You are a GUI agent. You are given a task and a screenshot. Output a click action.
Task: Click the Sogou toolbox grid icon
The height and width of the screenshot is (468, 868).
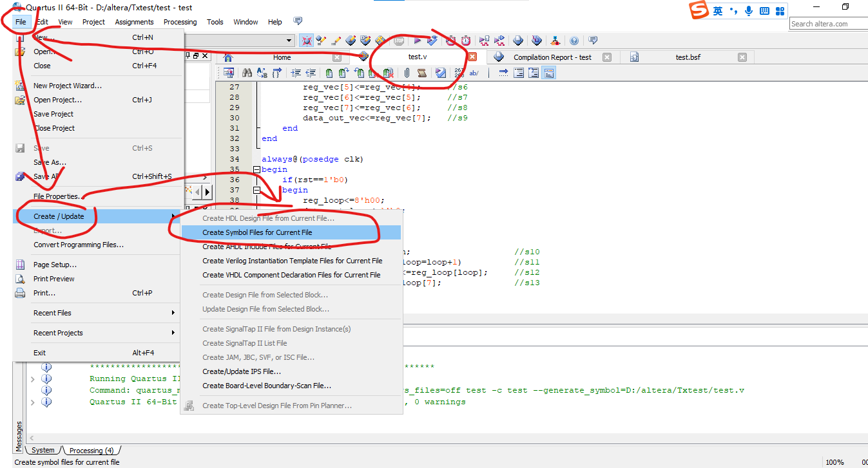(780, 11)
